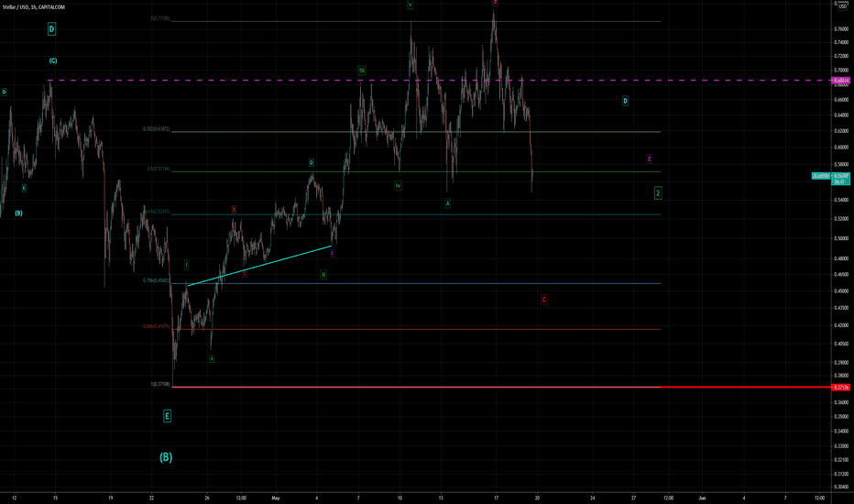
Task: Click 0.54000 on the price axis
Action: pos(841,200)
